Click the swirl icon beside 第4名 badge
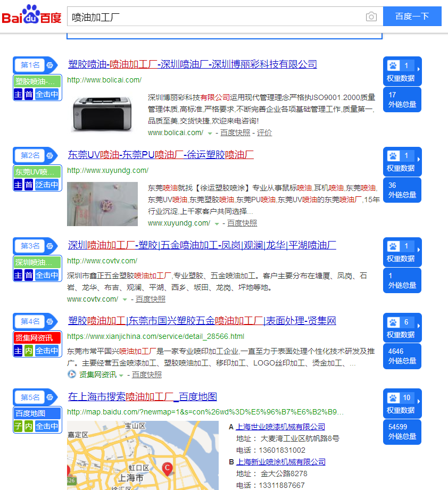 49,321
